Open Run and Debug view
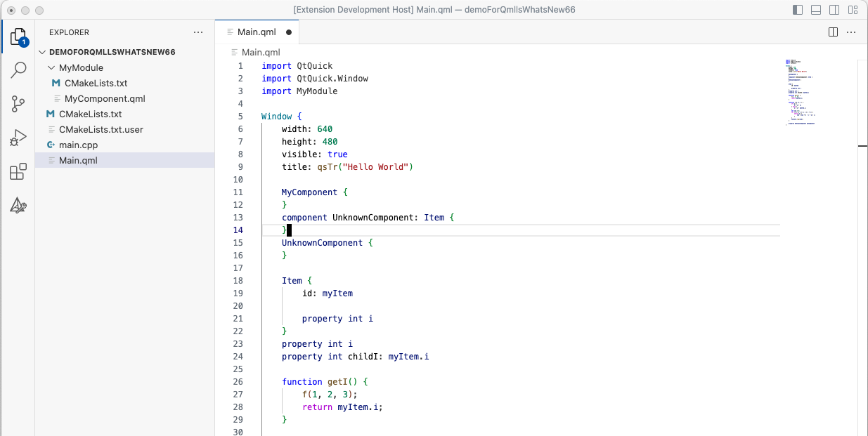Viewport: 868px width, 436px height. 18,138
